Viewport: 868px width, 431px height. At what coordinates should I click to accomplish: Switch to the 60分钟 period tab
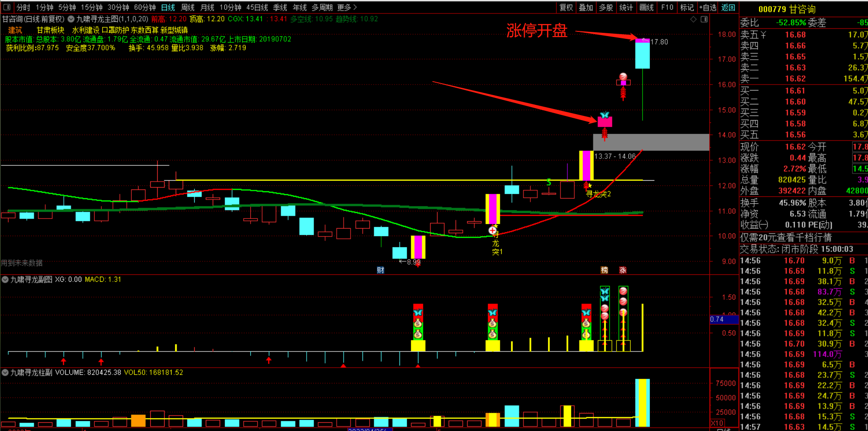145,7
